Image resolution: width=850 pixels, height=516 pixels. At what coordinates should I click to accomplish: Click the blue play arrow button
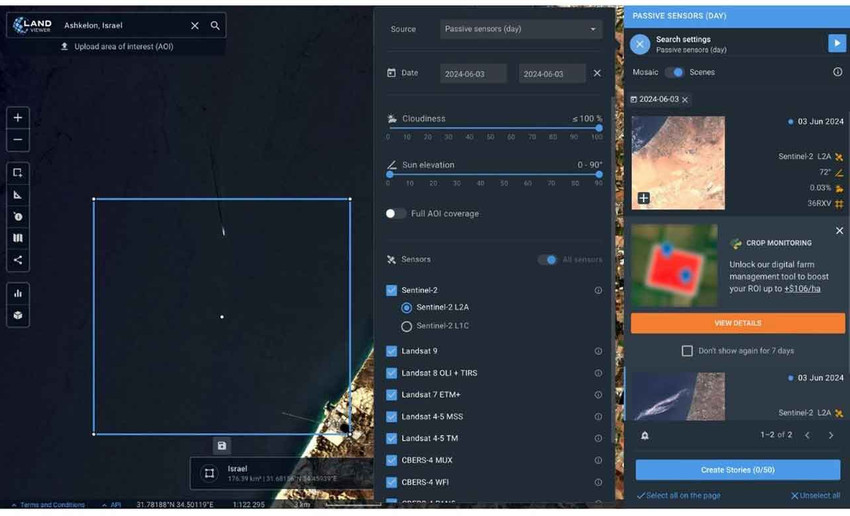(836, 43)
